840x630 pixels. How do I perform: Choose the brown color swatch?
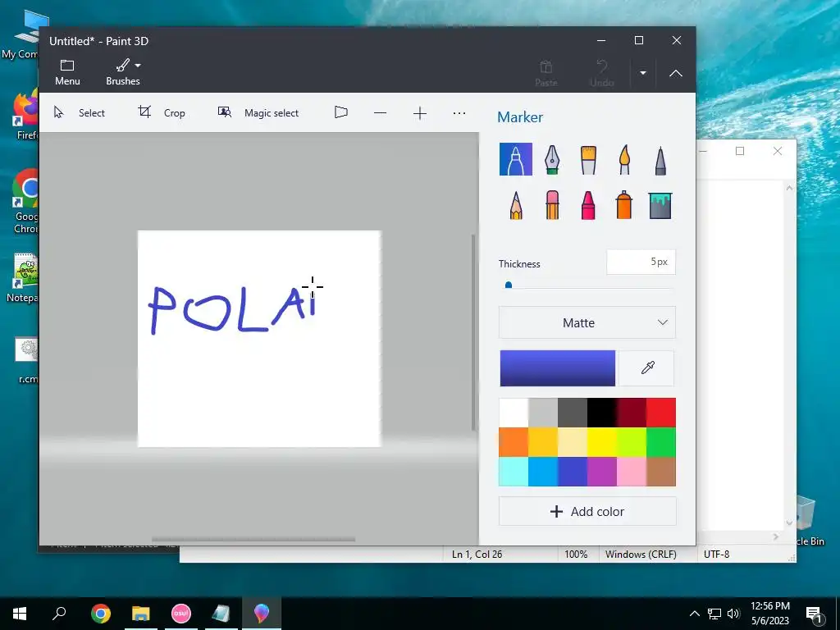pos(661,472)
